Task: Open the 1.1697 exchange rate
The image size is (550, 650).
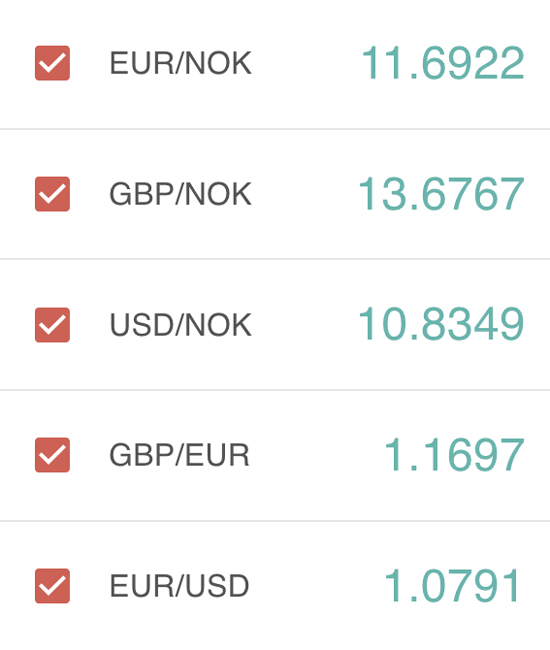Action: tap(454, 455)
